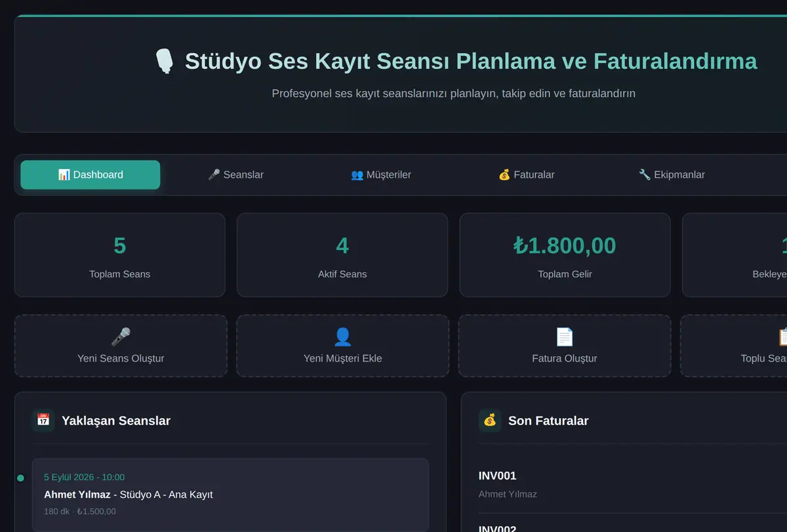Click the document icon on Fatura Oluştur

click(565, 337)
